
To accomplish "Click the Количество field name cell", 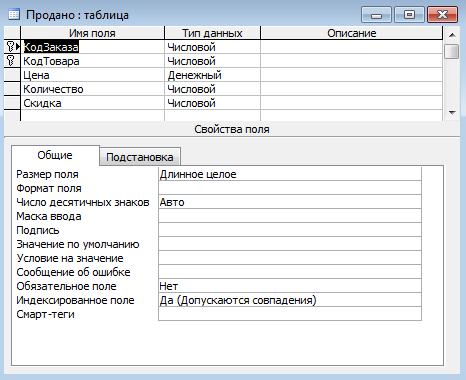I will point(93,89).
